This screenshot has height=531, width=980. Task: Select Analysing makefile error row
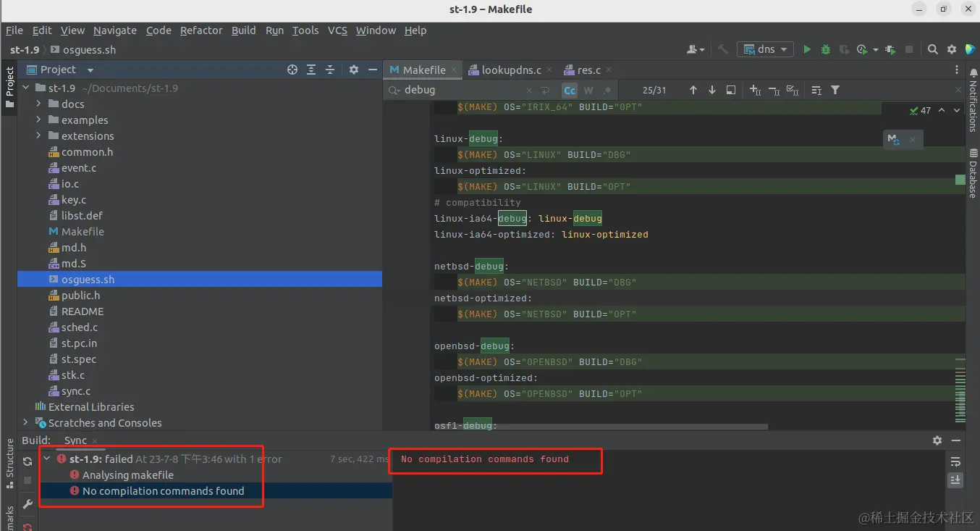[128, 474]
